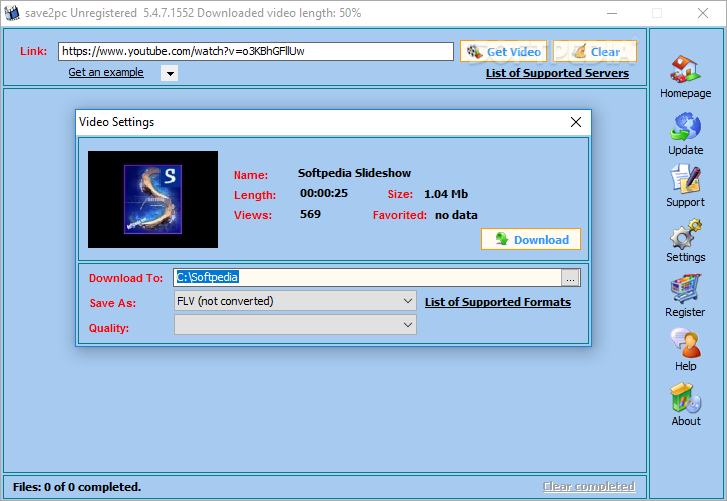The width and height of the screenshot is (727, 501).
Task: Click Files: 0 of 0 completed status text
Action: point(77,487)
